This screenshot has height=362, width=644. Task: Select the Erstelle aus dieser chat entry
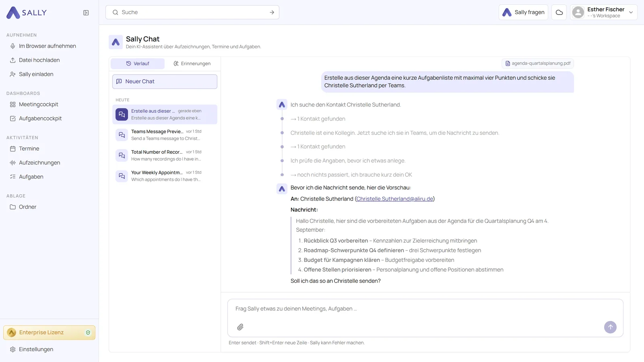tap(165, 115)
